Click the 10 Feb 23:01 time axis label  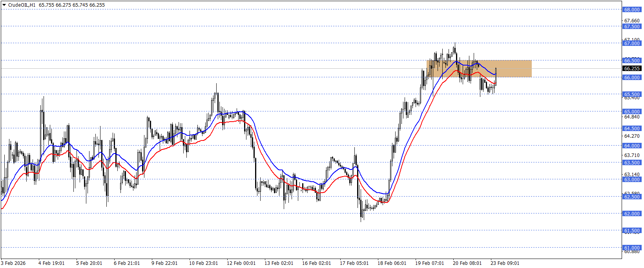[x=203, y=263]
